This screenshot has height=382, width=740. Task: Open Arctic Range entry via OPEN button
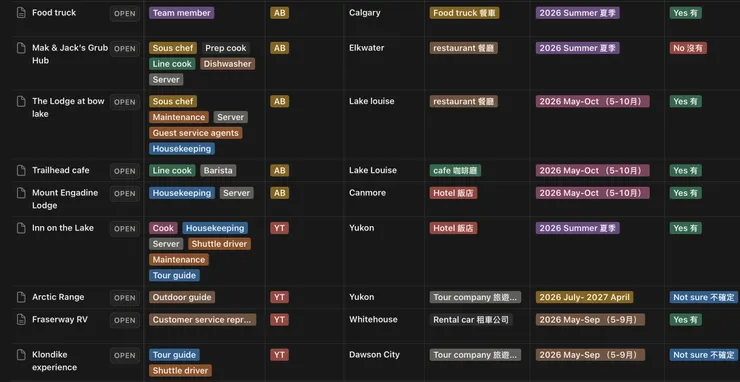point(125,298)
